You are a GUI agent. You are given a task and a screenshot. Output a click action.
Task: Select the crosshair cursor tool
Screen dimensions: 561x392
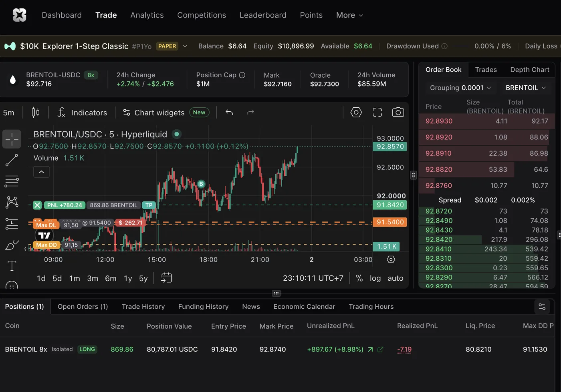click(x=12, y=139)
